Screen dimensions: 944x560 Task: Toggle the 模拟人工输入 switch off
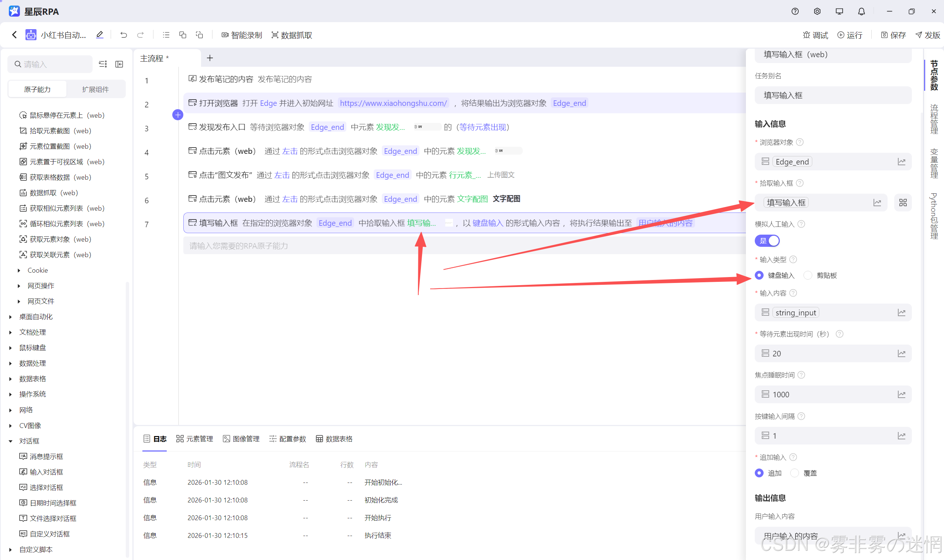click(x=767, y=241)
